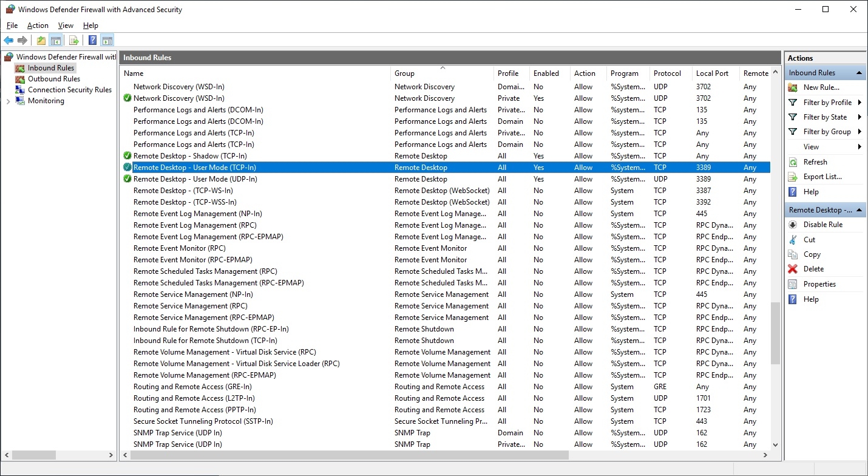Click New Rule in the Actions pane
Viewport: 868px width, 476px height.
[821, 87]
